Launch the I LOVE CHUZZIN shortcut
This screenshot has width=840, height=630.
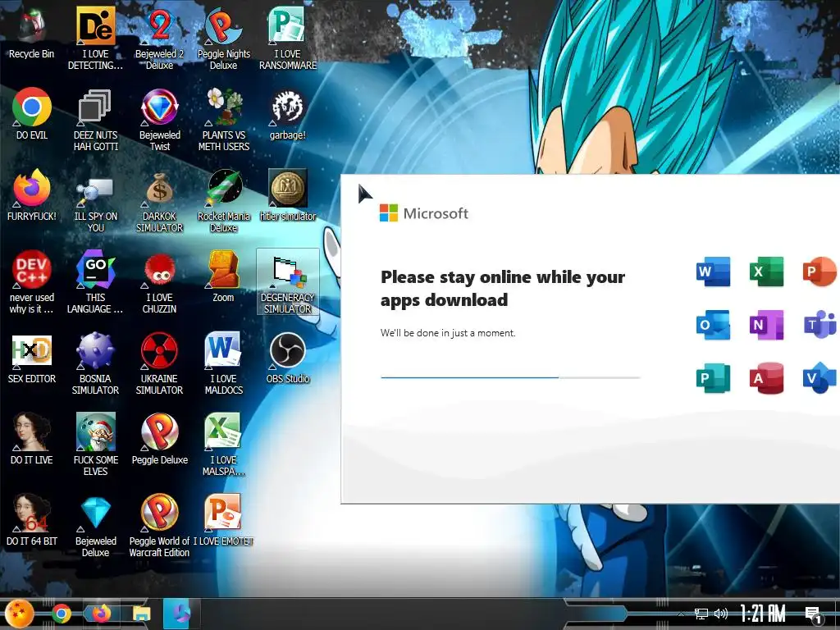[x=160, y=282]
